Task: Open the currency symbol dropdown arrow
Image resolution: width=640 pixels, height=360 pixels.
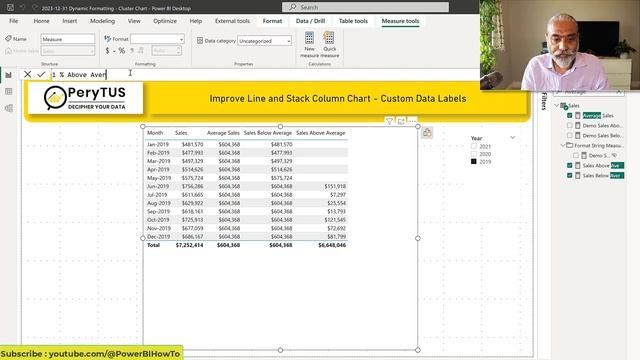Action: click(x=114, y=51)
